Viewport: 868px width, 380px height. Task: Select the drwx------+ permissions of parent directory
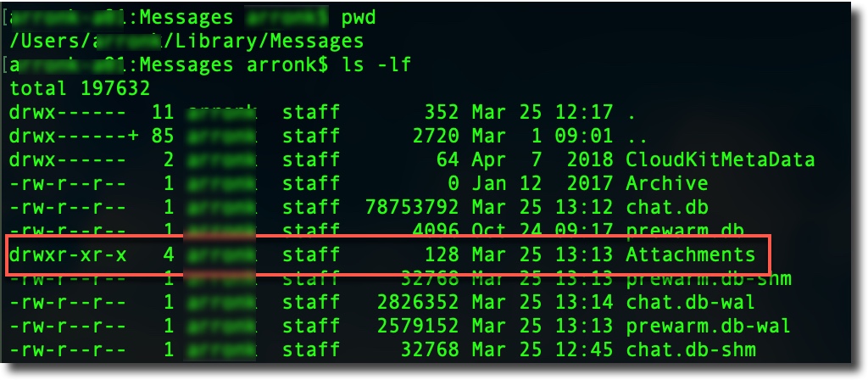tap(74, 137)
